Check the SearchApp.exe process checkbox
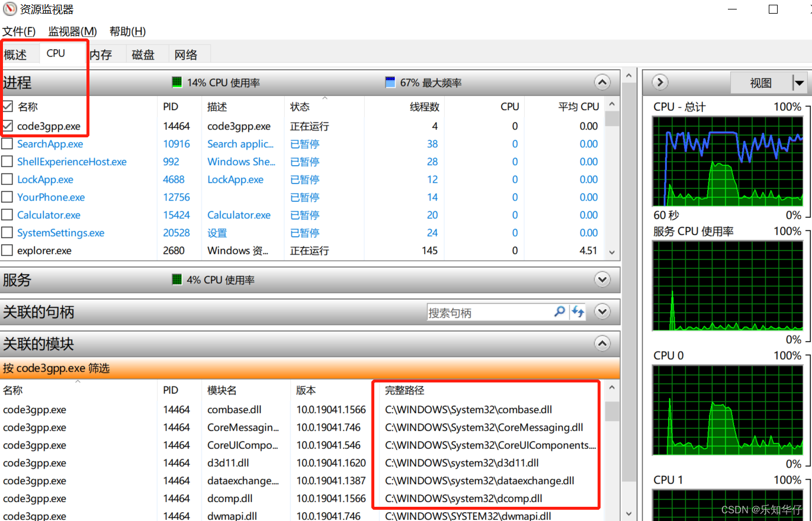 tap(7, 144)
